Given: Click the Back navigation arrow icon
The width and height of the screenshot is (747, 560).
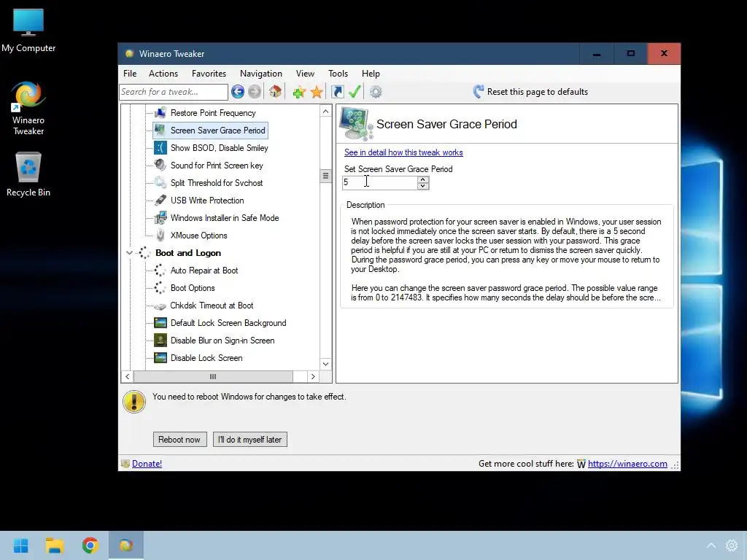Looking at the screenshot, I should click(x=238, y=91).
